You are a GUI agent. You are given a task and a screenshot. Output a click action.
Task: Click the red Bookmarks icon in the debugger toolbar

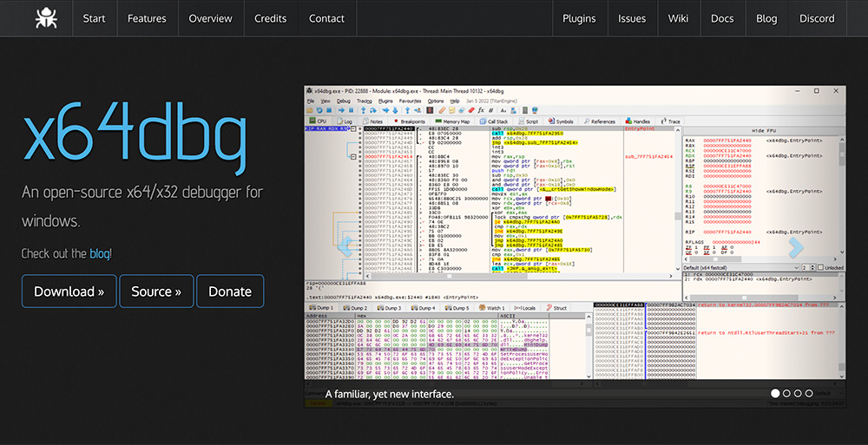click(x=471, y=111)
